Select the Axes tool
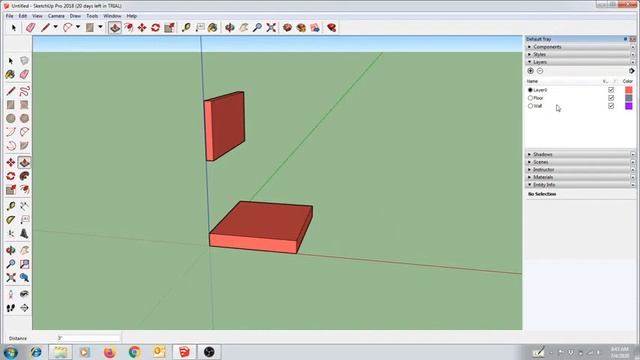This screenshot has width=640, height=360. 11,233
